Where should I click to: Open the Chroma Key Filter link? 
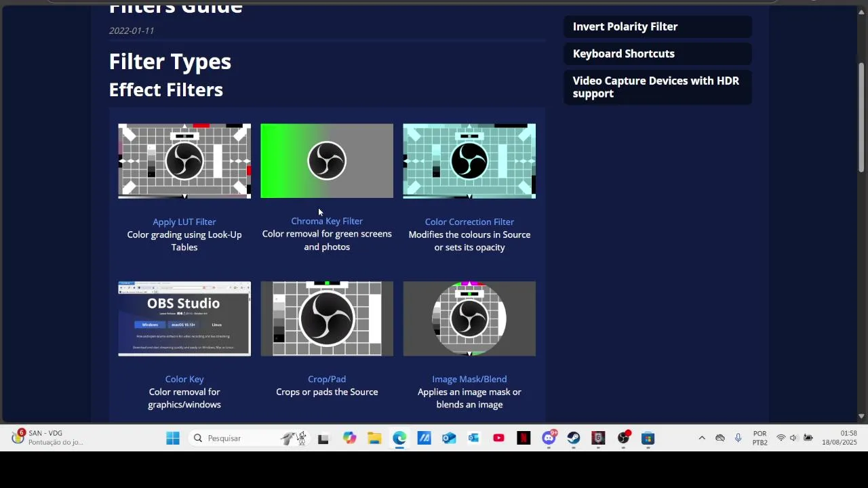click(327, 221)
